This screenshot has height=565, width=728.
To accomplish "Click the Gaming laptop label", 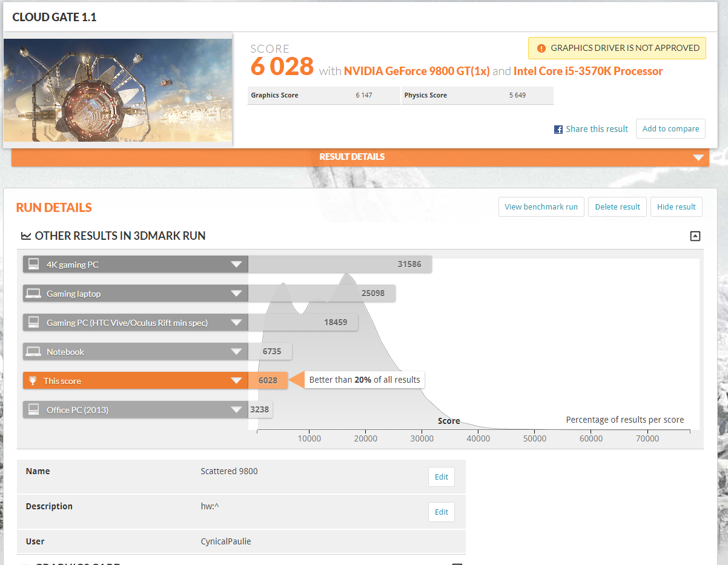I will (74, 294).
